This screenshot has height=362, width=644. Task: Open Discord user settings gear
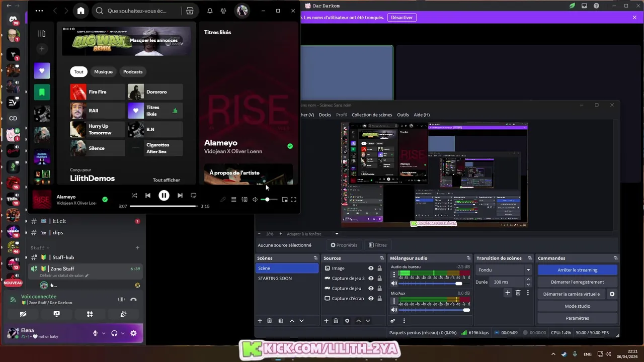pos(133,333)
